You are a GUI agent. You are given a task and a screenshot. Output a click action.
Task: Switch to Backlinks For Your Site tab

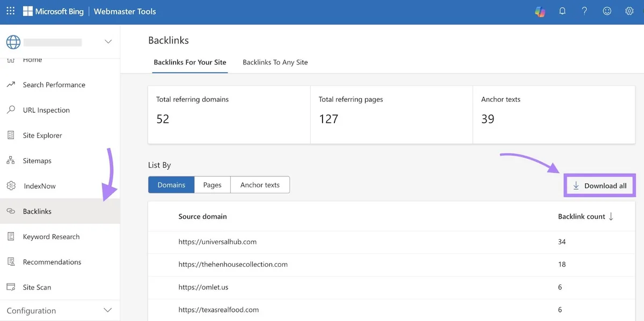click(190, 62)
